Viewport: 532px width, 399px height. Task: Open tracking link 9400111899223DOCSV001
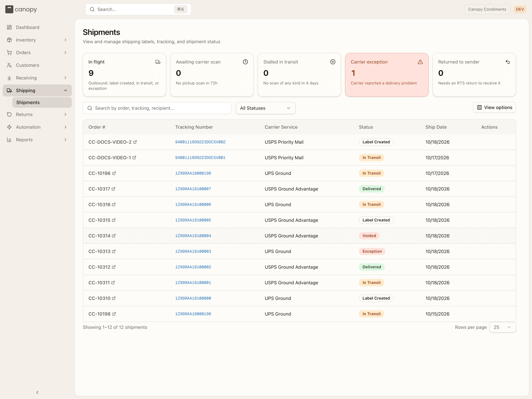(x=200, y=158)
